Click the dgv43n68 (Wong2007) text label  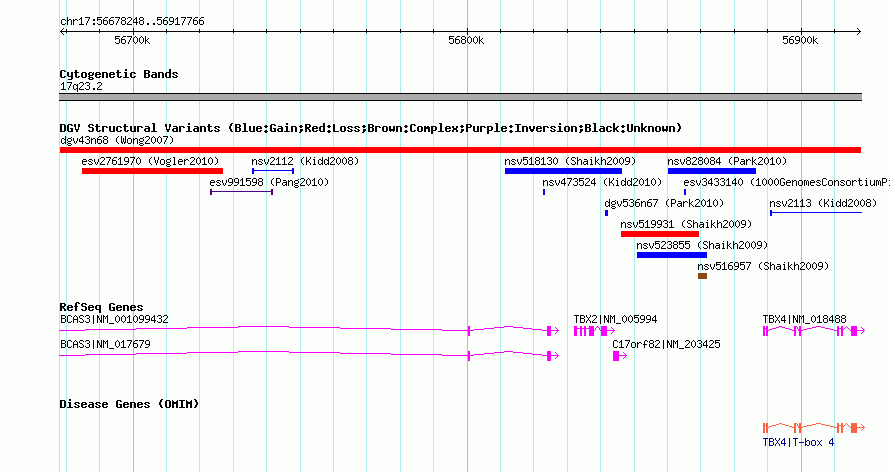click(117, 140)
